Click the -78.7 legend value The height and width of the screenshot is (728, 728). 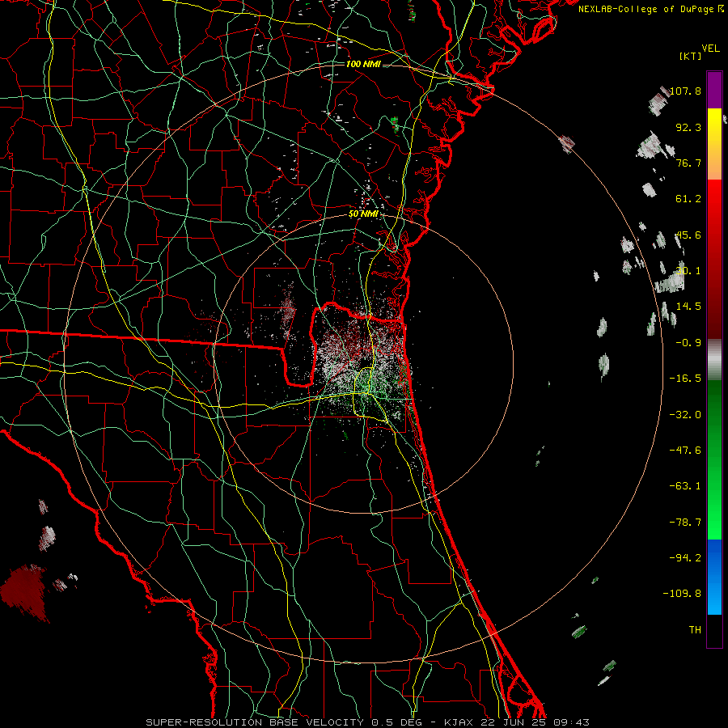click(x=685, y=523)
